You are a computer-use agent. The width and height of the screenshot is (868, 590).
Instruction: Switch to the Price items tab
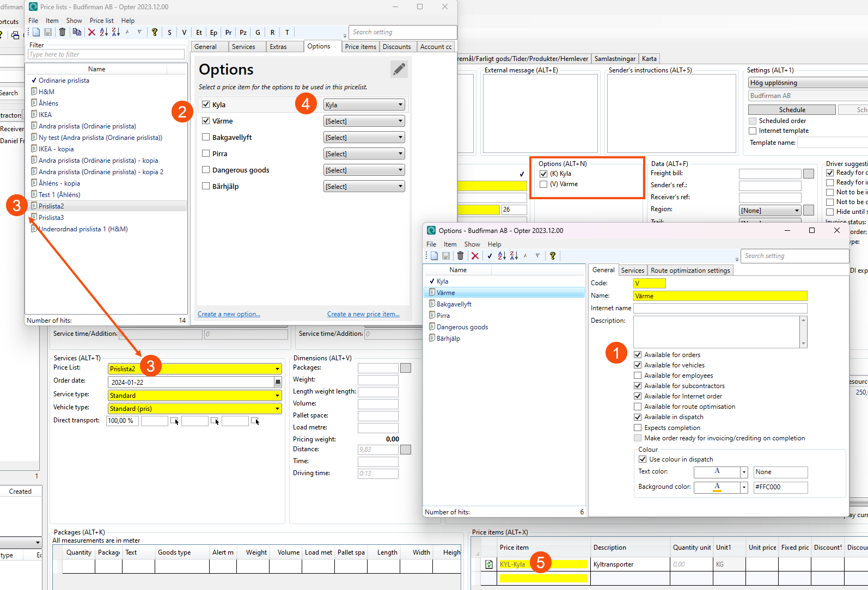pyautogui.click(x=360, y=47)
